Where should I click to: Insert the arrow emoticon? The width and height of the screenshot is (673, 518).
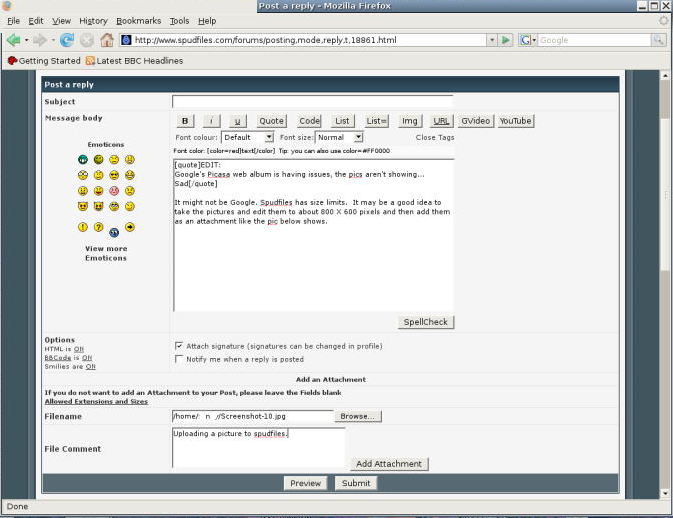click(130, 227)
